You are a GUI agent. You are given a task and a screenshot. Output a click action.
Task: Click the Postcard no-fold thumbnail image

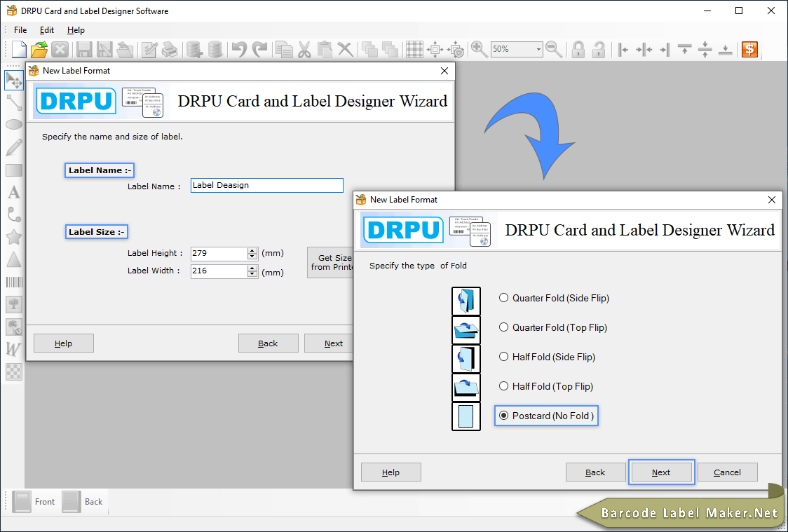click(466, 416)
